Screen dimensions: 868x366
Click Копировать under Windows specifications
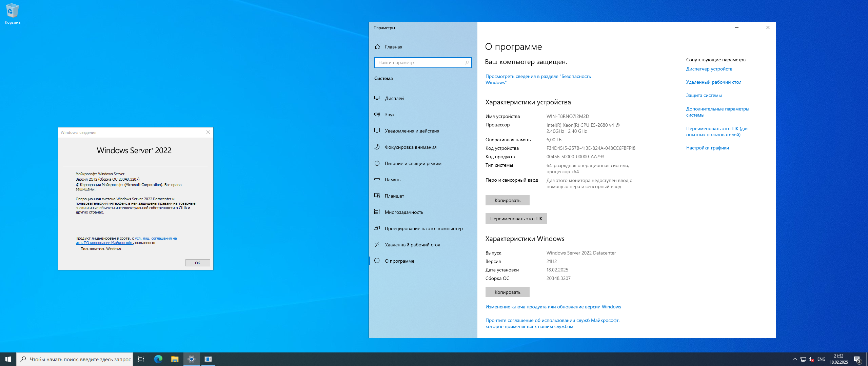507,292
